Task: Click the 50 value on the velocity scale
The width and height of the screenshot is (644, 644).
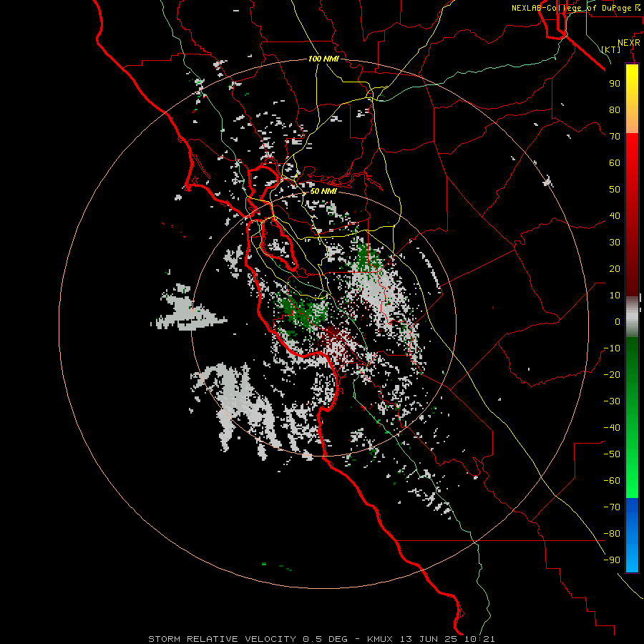Action: click(615, 190)
